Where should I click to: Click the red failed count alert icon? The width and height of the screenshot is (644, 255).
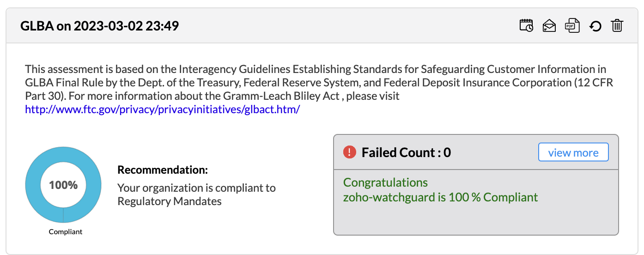350,152
